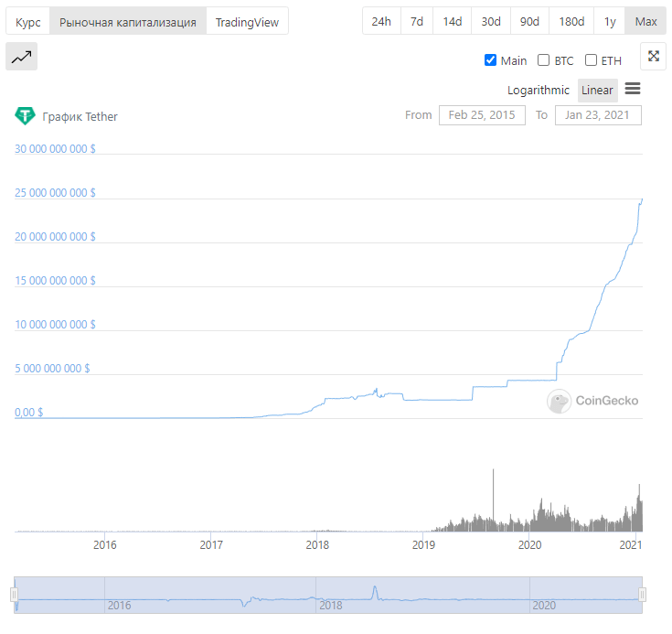Open fullscreen chart view icon
Image resolution: width=672 pixels, height=634 pixels.
point(653,56)
